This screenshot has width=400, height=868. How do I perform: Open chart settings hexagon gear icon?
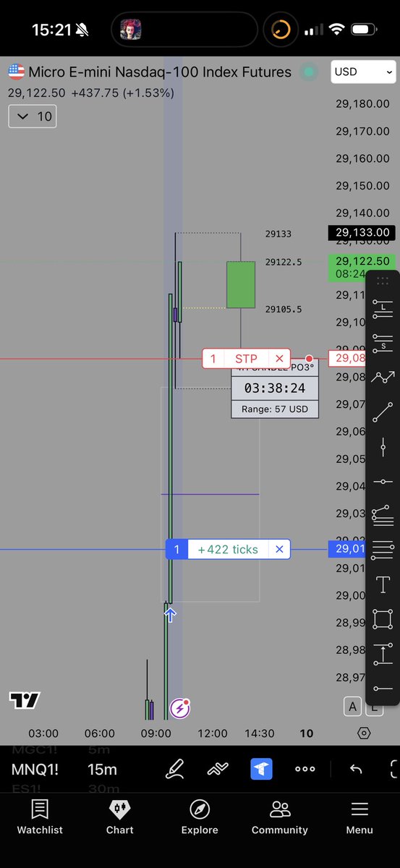click(364, 733)
